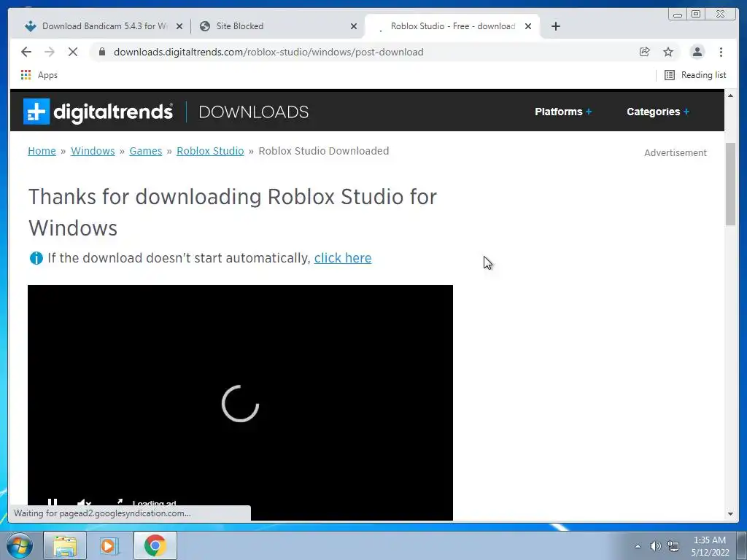Launch Windows Media Player from taskbar
The height and width of the screenshot is (560, 747).
pyautogui.click(x=109, y=545)
